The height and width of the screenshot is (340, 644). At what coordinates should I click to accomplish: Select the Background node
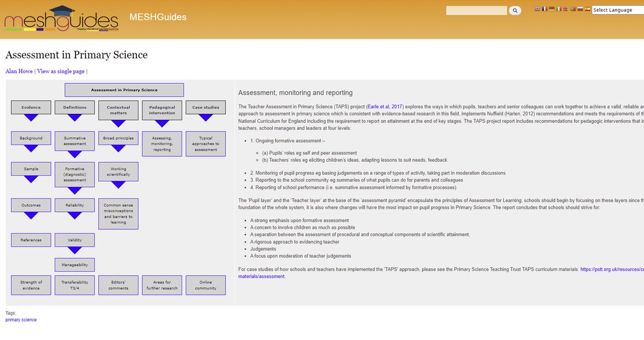click(x=31, y=138)
